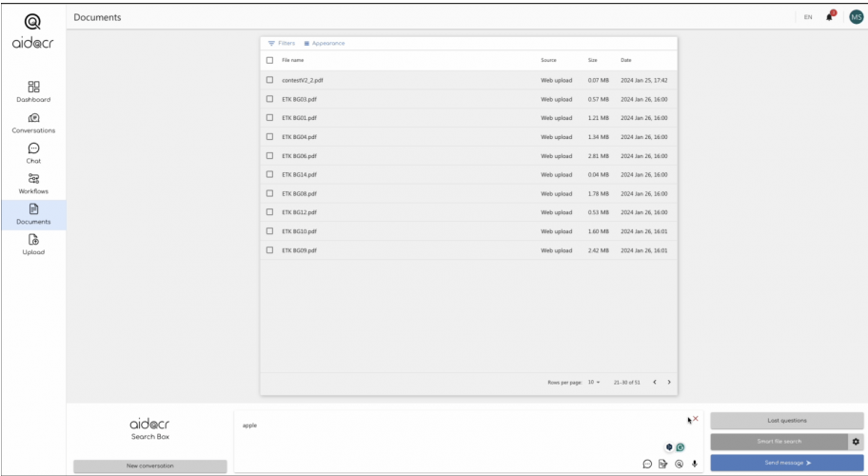Click the Send message button
Screen dimensions: 868x476
click(786, 463)
